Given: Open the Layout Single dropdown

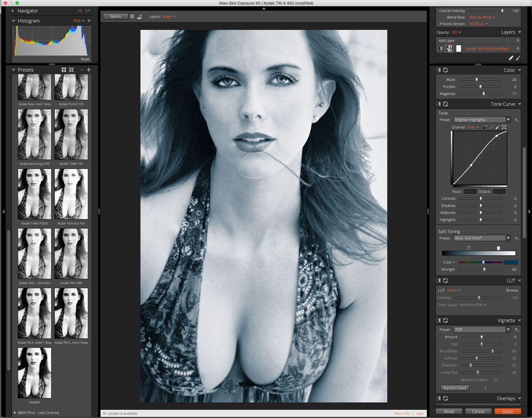Looking at the screenshot, I should pos(169,17).
